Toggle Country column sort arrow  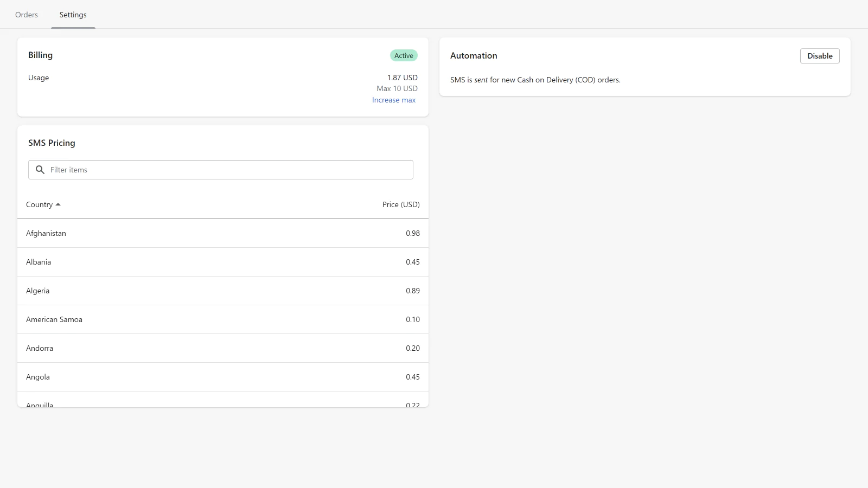(58, 204)
